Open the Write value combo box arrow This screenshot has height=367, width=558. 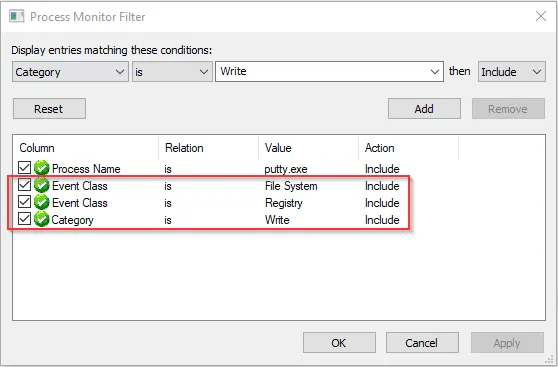click(x=435, y=72)
